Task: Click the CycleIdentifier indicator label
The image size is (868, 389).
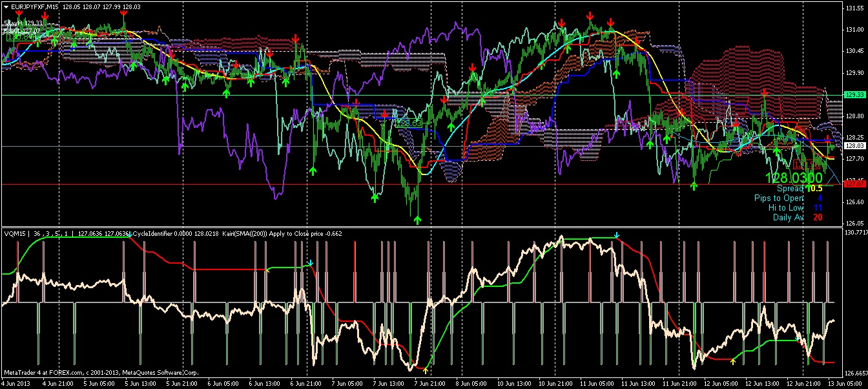Action: point(154,233)
